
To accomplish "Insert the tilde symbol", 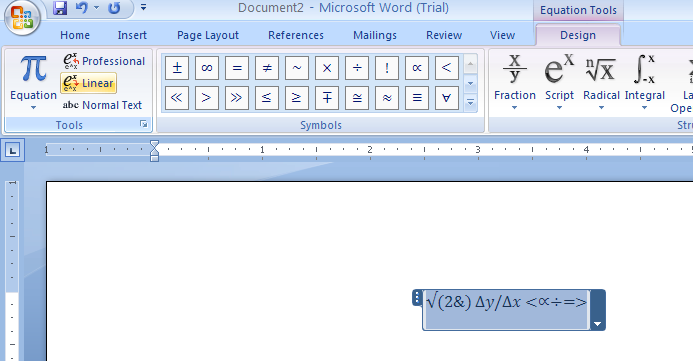I will (x=297, y=68).
